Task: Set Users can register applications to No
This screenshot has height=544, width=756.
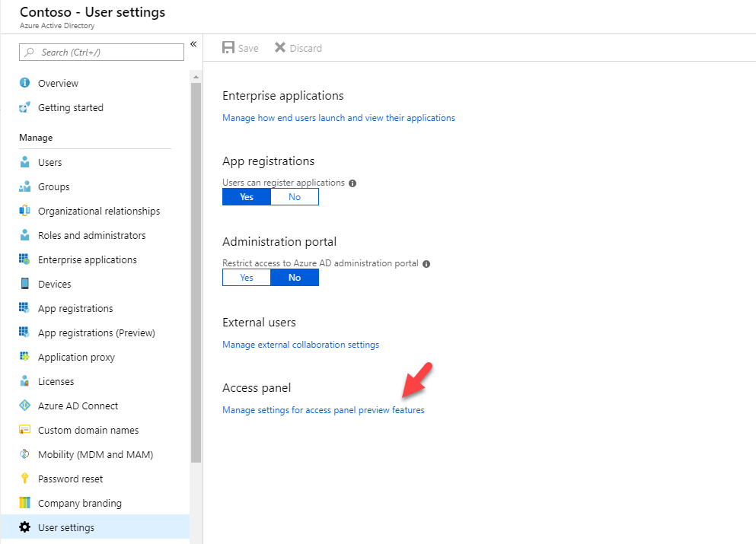Action: 295,196
